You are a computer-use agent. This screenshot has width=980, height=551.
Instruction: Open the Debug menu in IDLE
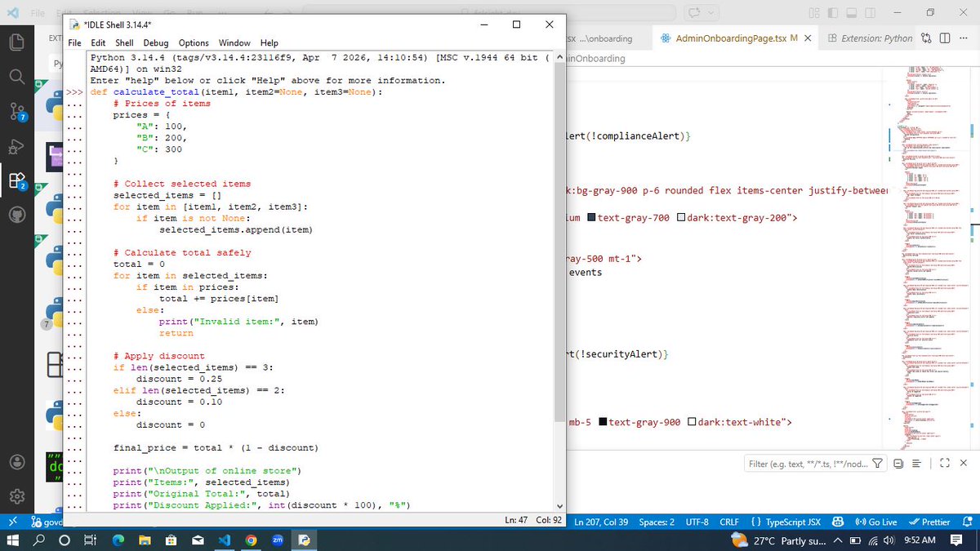[156, 42]
